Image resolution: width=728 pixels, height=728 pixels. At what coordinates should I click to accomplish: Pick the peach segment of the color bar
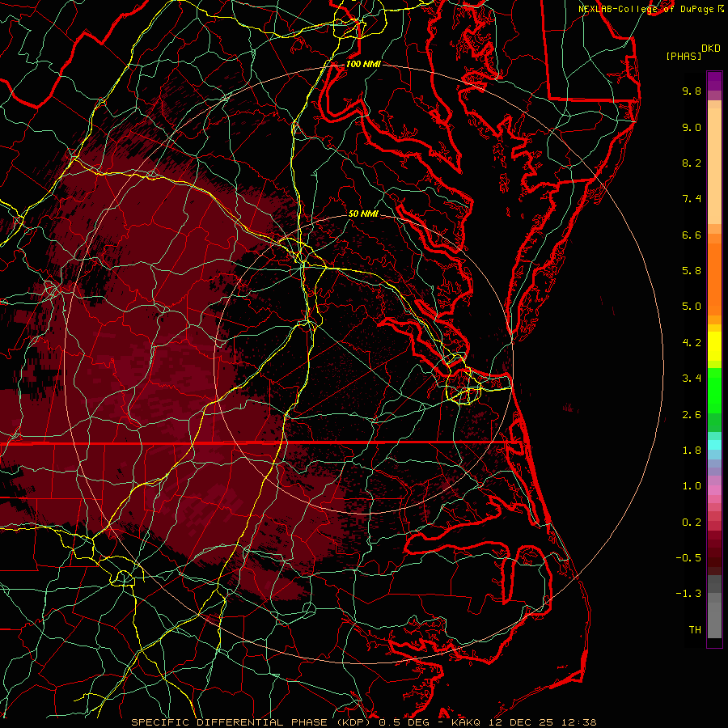point(714,167)
